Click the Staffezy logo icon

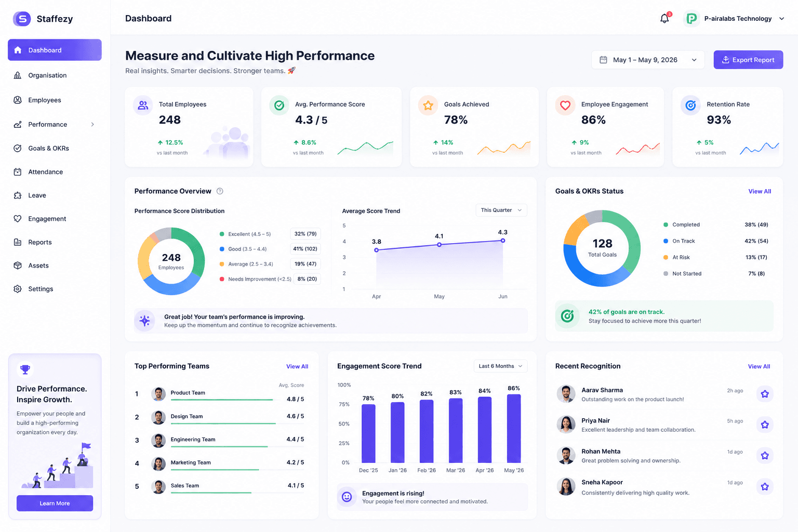[22, 19]
